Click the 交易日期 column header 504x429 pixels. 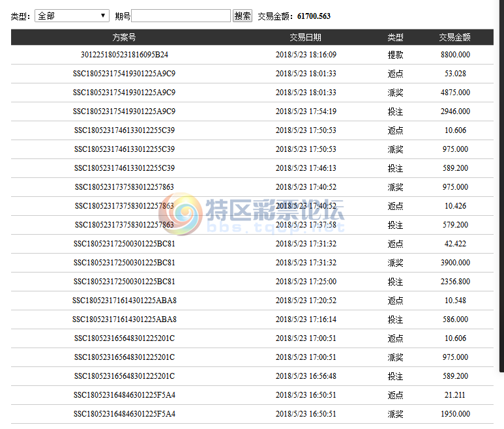[x=305, y=37]
